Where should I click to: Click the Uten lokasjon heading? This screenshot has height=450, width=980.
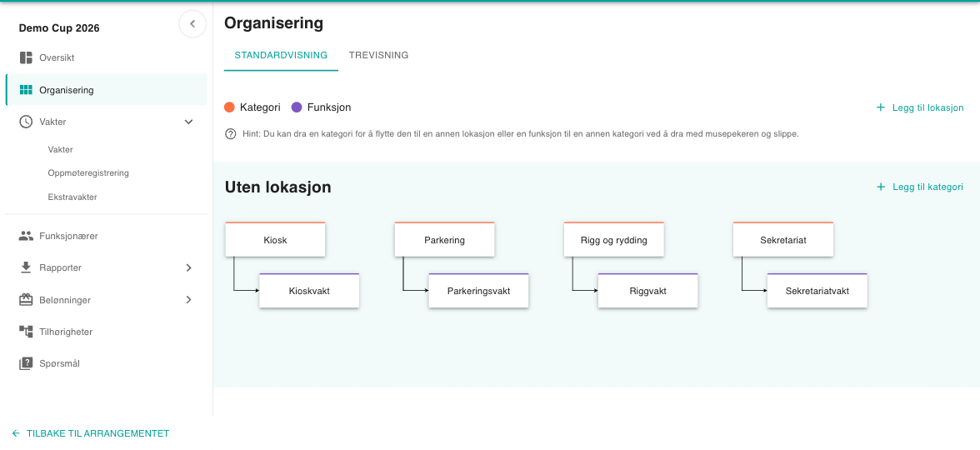click(278, 187)
